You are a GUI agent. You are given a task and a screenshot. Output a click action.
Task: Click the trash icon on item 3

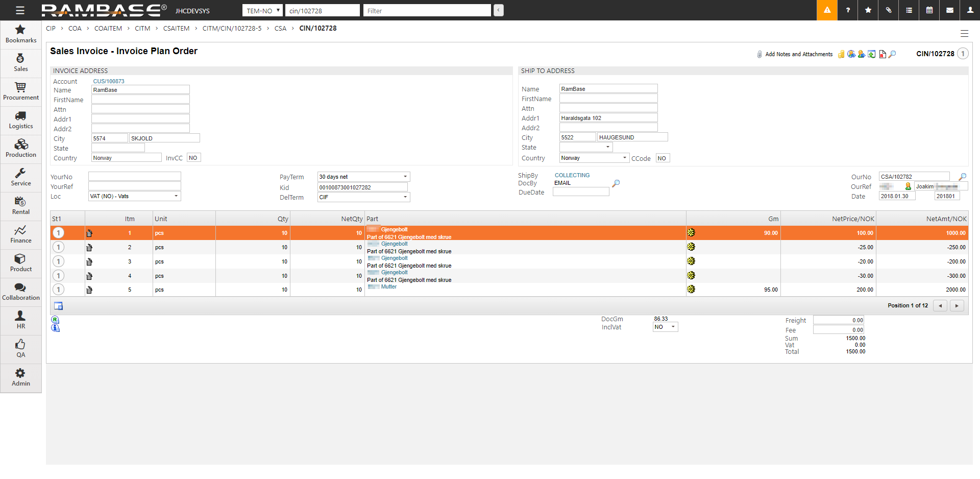pyautogui.click(x=89, y=262)
